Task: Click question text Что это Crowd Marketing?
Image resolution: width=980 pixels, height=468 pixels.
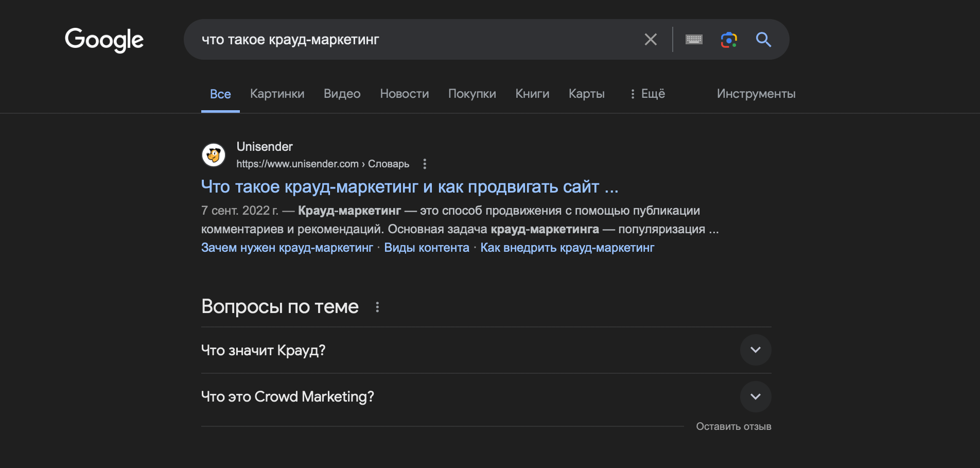Action: coord(288,397)
